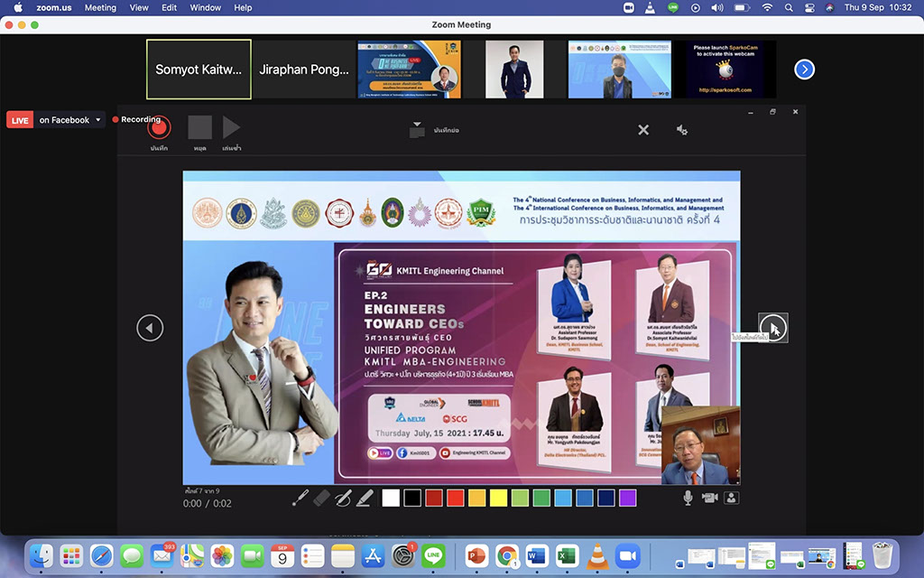Open volume control in menu bar
This screenshot has width=924, height=578.
pyautogui.click(x=717, y=7)
